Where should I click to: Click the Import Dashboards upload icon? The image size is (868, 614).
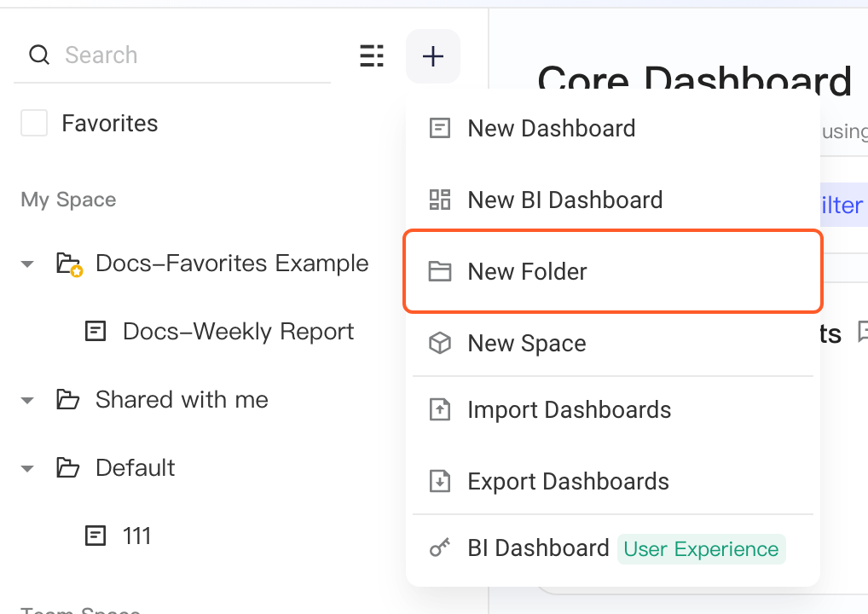click(x=440, y=409)
